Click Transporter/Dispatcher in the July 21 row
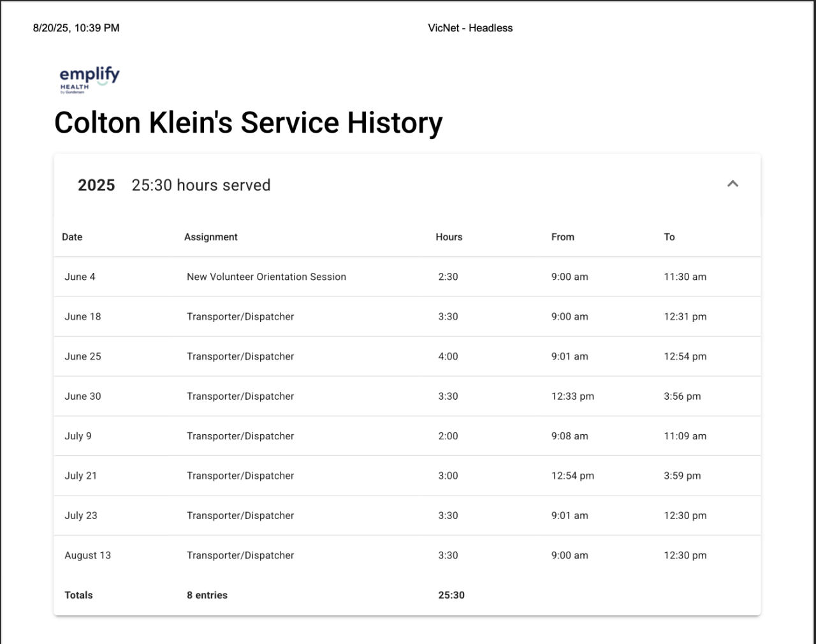The width and height of the screenshot is (816, 644). point(240,476)
